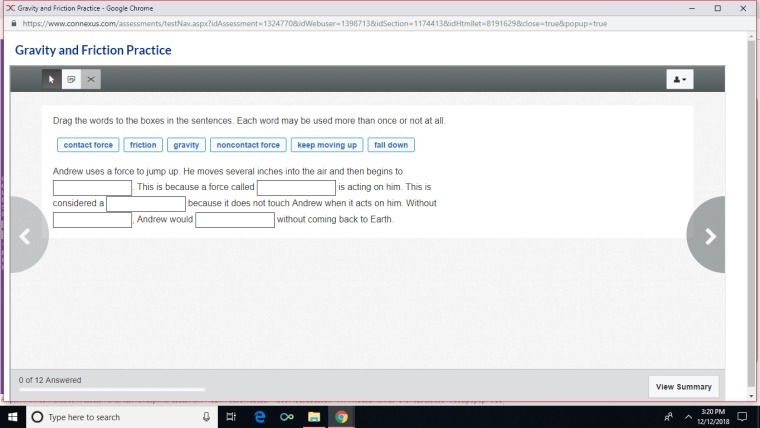Click the answered-questions progress bar
This screenshot has width=760, height=428.
pyautogui.click(x=112, y=389)
